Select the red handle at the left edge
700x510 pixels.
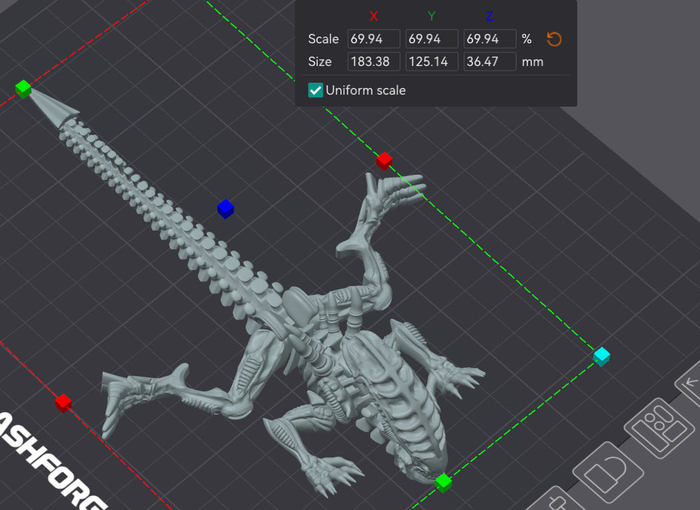tap(63, 402)
